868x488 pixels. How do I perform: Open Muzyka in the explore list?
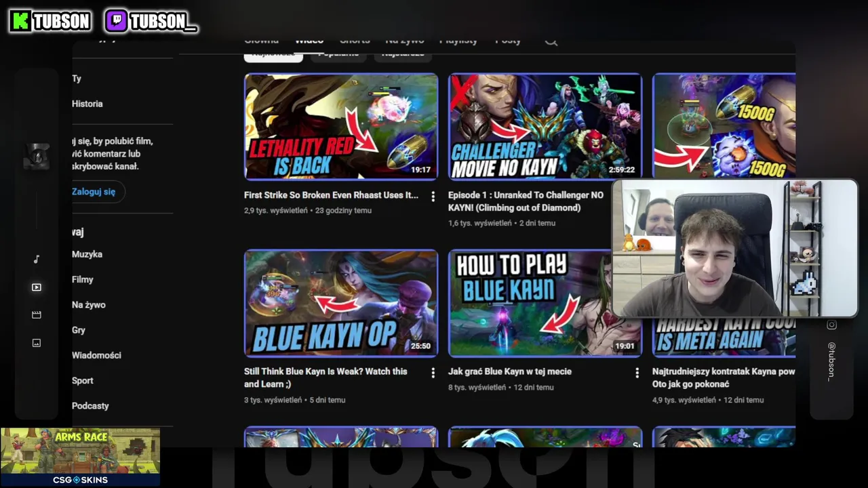click(87, 254)
